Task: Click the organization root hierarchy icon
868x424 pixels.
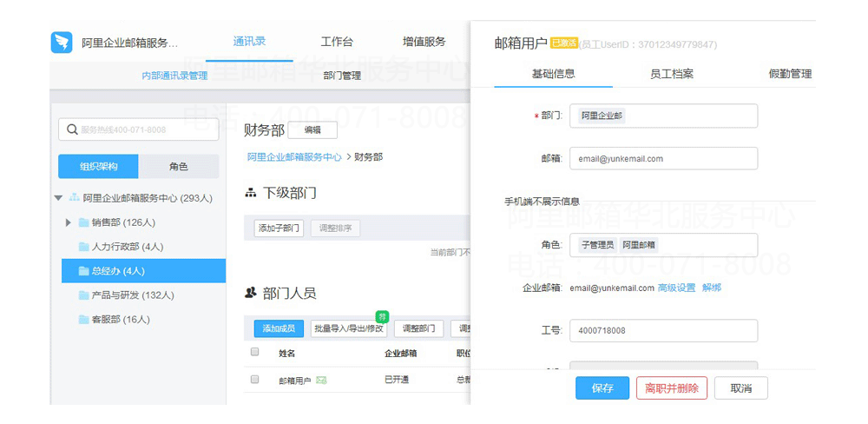Action: pos(74,198)
